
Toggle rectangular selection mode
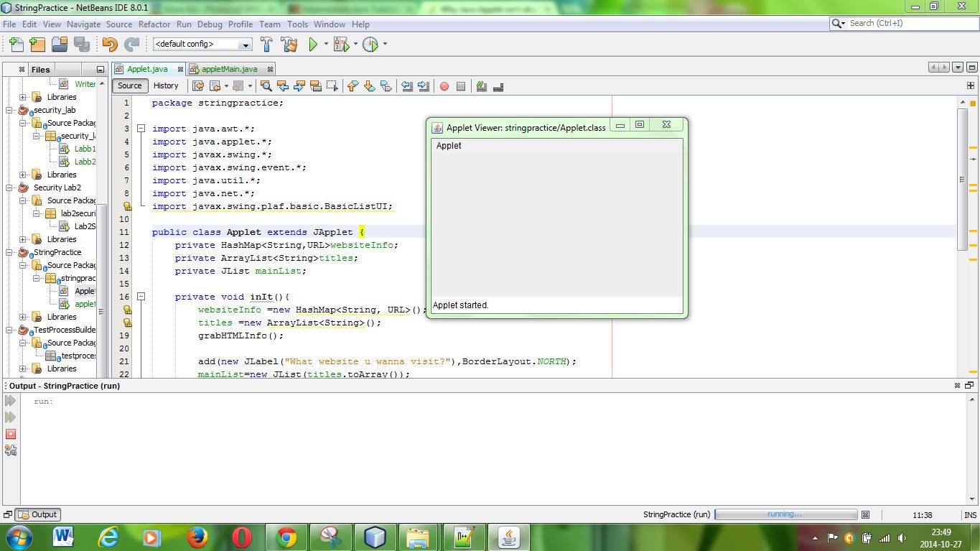click(x=332, y=86)
